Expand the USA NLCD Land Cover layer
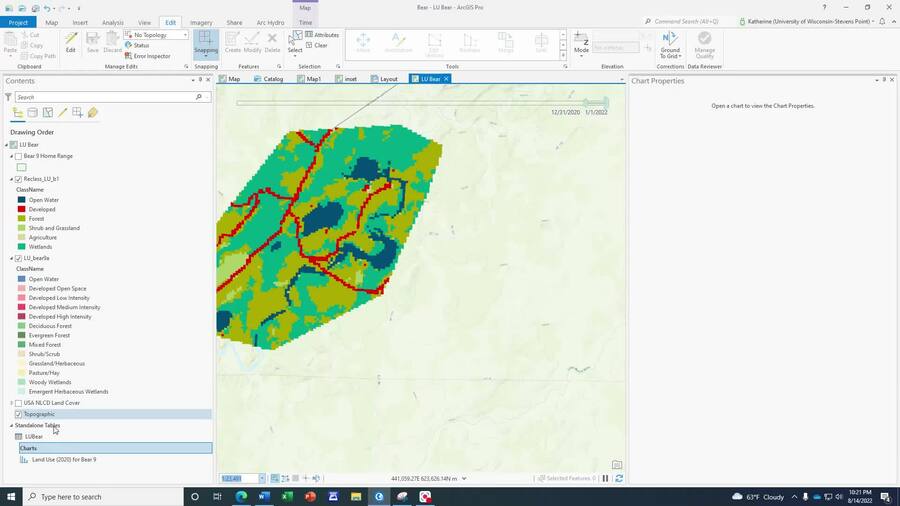The height and width of the screenshot is (506, 900). tap(11, 403)
